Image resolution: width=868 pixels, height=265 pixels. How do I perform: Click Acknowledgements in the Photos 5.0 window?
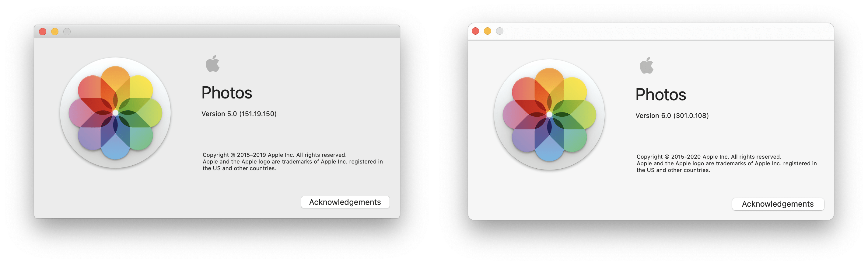tap(345, 202)
